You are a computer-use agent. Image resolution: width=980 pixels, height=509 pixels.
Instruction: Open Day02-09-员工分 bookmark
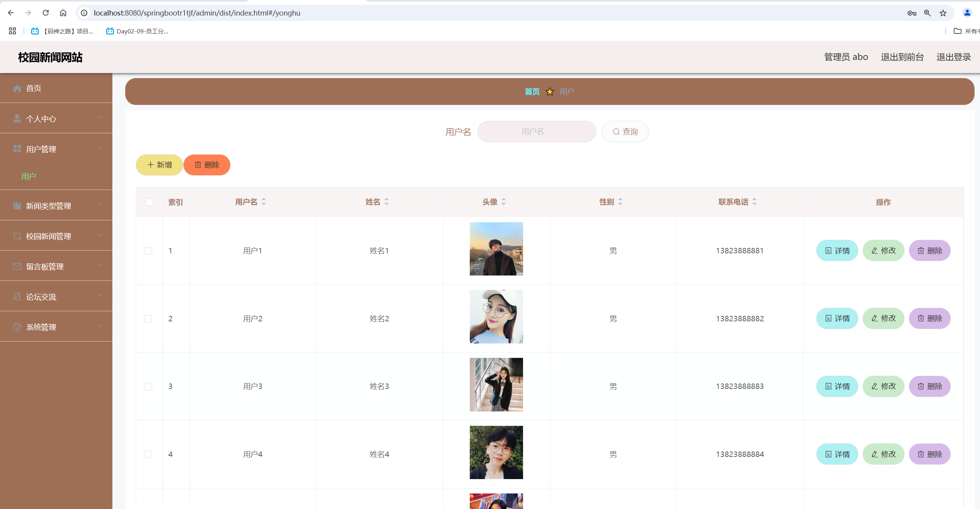(137, 31)
